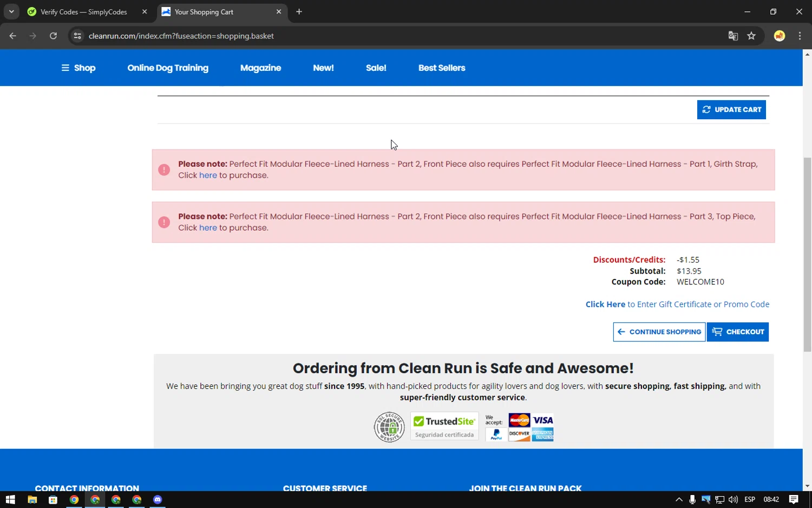
Task: Go back to previous page
Action: coord(13,36)
